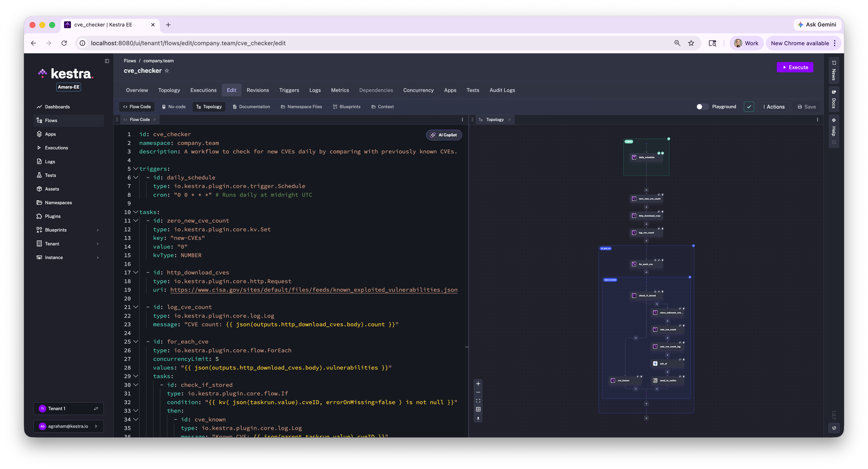Zoom out on the topology graph
Image resolution: width=868 pixels, height=469 pixels.
coord(478,392)
